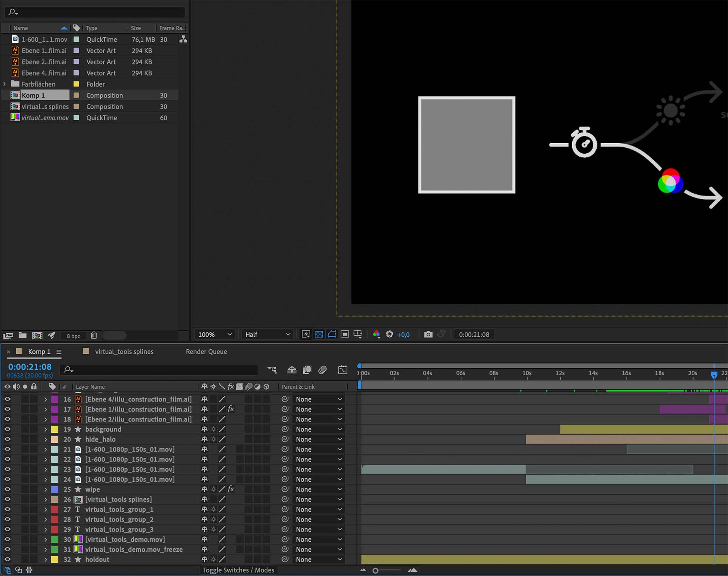Expand or collapse the Transfer Controls pane
This screenshot has height=576, width=728.
(19, 570)
